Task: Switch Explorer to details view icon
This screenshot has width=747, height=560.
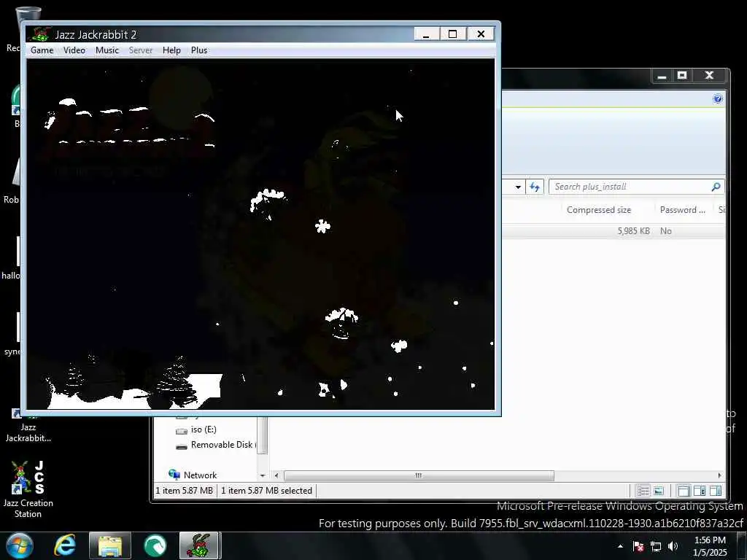Action: [643, 491]
